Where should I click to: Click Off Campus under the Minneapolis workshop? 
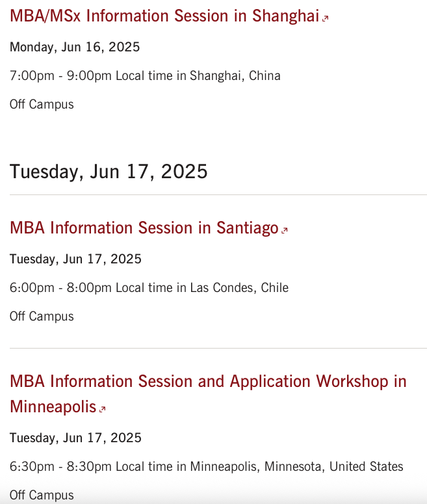[x=42, y=496]
